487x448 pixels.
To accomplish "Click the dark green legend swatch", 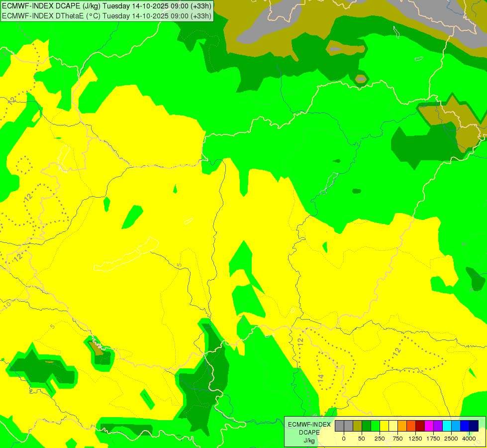I will click(x=366, y=426).
